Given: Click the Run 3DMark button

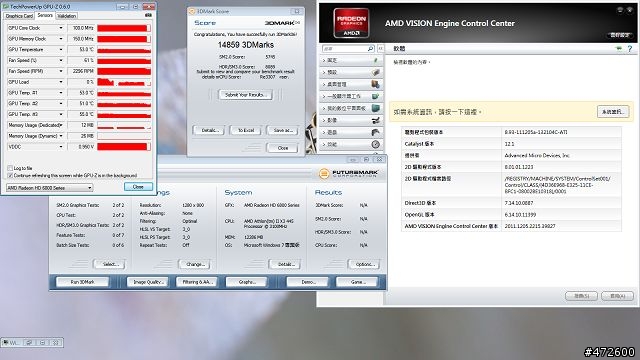Looking at the screenshot, I should 82,282.
